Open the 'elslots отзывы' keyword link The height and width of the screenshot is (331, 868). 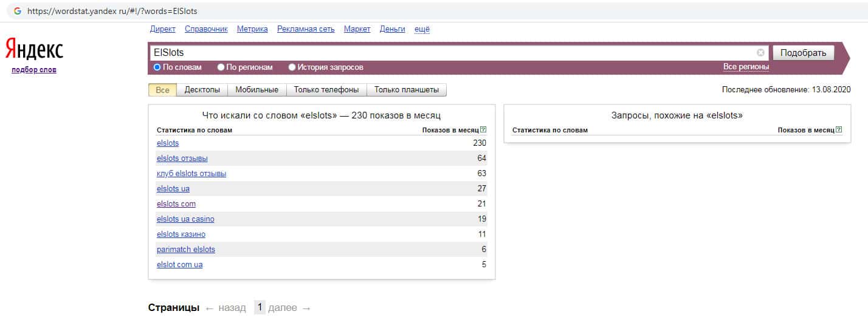(182, 159)
